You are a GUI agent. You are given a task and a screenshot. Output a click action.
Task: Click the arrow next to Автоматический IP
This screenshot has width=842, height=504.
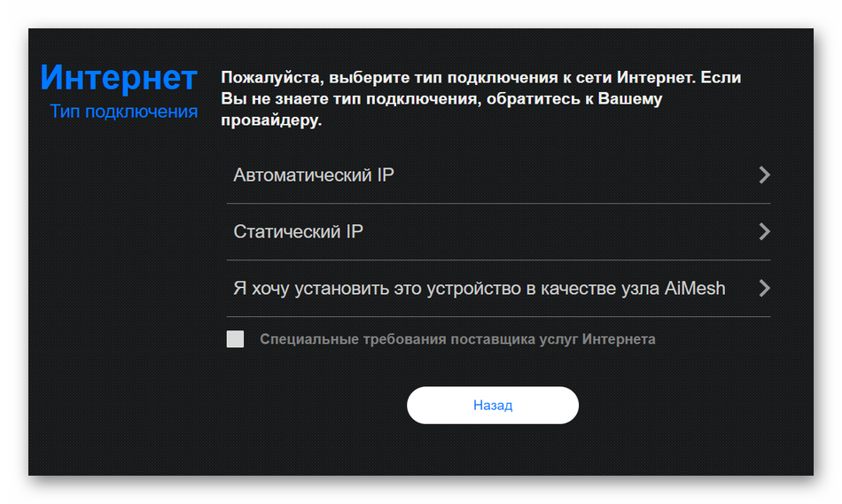tap(764, 175)
